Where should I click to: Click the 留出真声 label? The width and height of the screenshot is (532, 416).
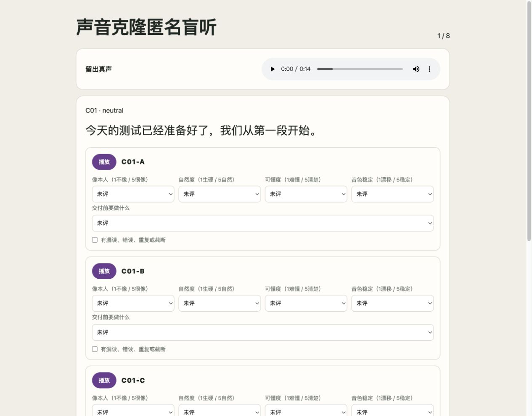[x=98, y=69]
